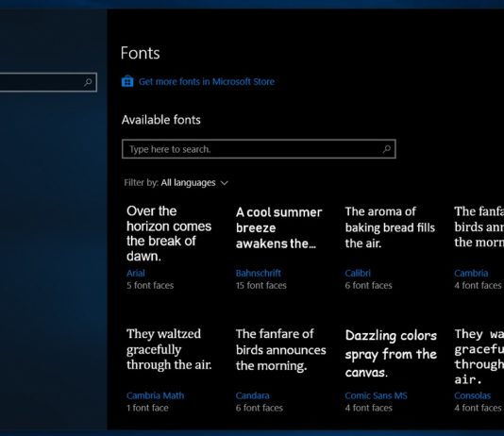The width and height of the screenshot is (504, 436).
Task: Click '6 font faces' under Candara
Action: point(259,408)
